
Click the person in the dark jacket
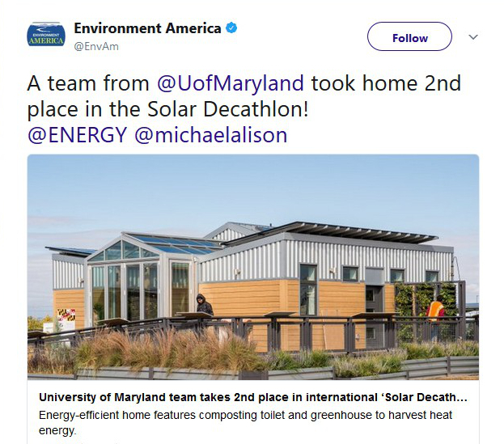click(x=204, y=306)
